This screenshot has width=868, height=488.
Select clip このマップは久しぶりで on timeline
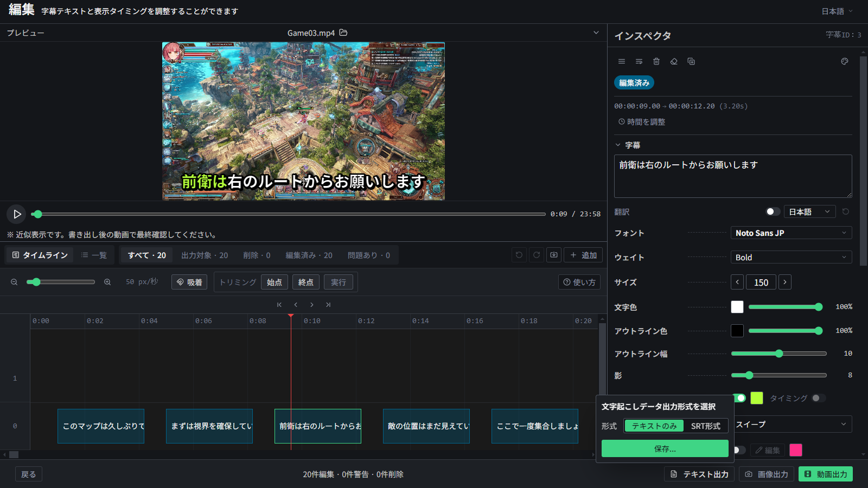coord(101,426)
